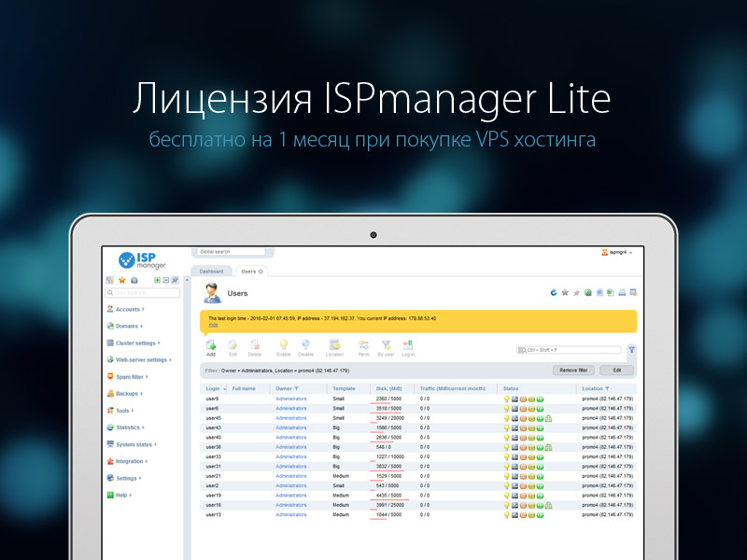Open Administrators link in user45 row
The width and height of the screenshot is (747, 560).
pyautogui.click(x=291, y=418)
